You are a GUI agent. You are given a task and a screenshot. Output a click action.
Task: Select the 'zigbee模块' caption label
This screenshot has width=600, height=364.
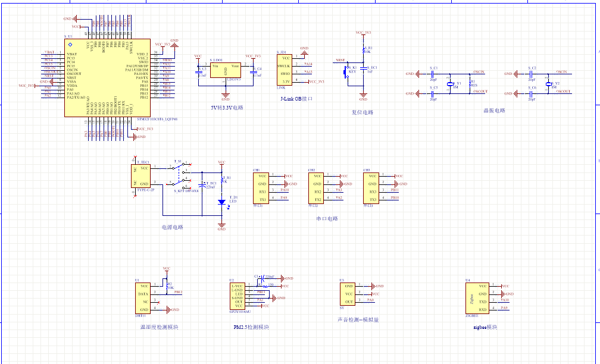pos(485,327)
